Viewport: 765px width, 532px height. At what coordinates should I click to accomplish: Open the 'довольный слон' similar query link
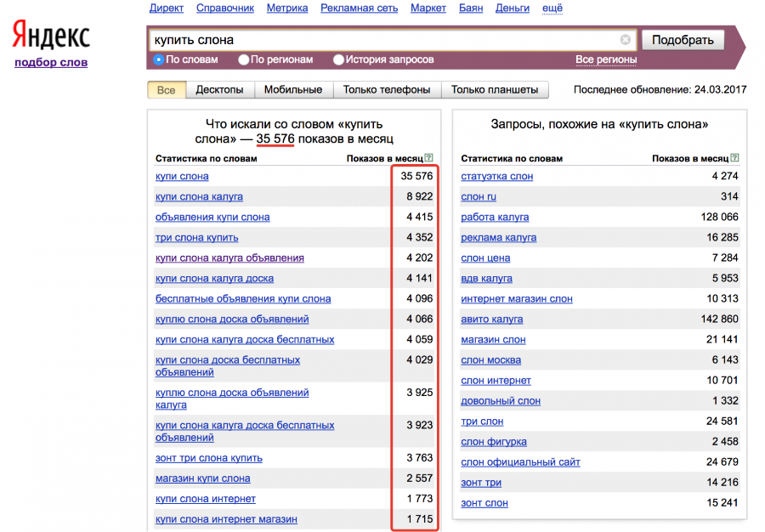501,402
